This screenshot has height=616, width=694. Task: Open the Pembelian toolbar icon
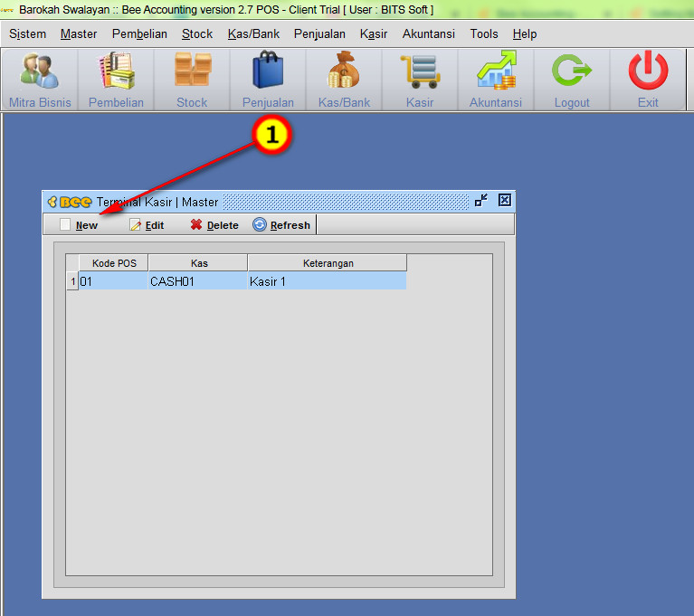pos(116,81)
